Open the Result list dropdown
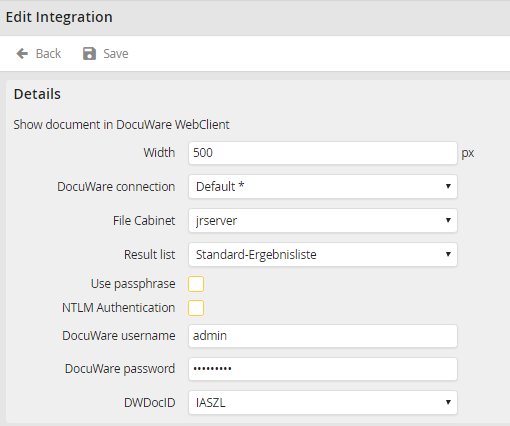 tap(323, 255)
